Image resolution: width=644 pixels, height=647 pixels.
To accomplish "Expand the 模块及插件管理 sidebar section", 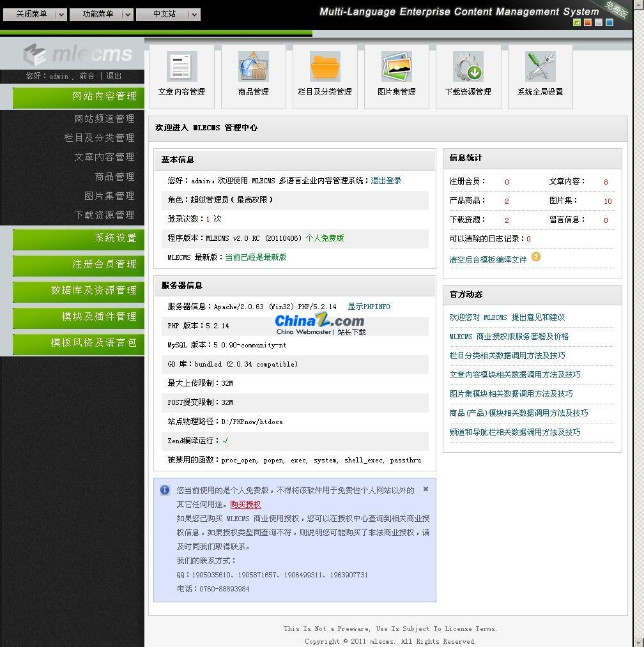I will [x=79, y=317].
